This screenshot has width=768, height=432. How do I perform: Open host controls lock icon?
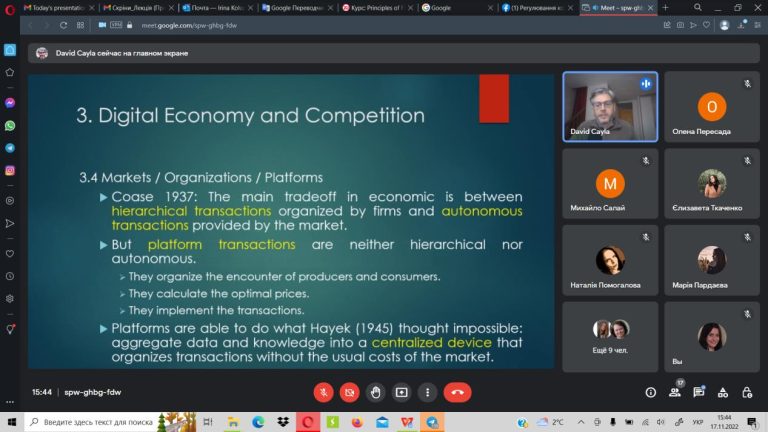[747, 392]
